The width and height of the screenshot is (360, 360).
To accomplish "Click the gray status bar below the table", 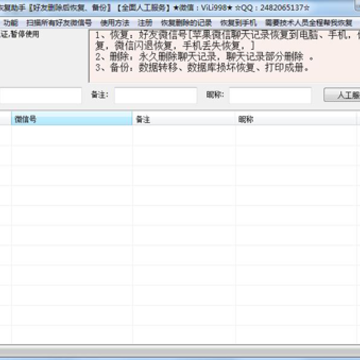I will point(180,351).
